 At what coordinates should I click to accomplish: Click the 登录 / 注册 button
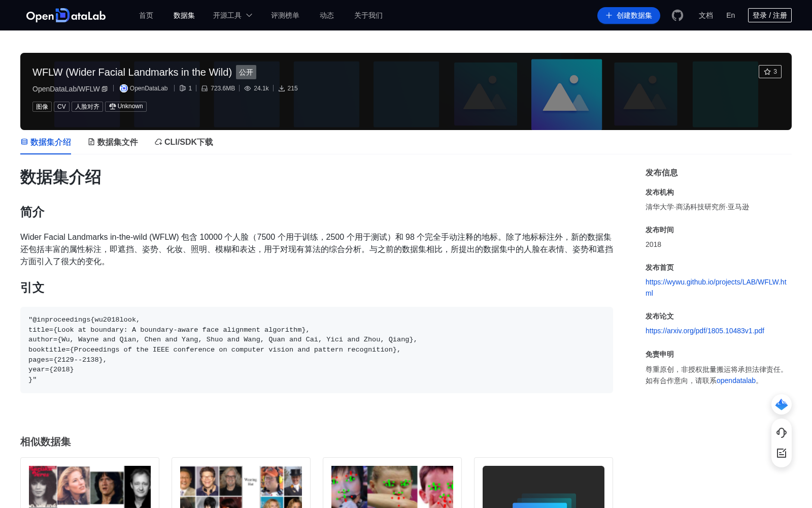pyautogui.click(x=770, y=15)
